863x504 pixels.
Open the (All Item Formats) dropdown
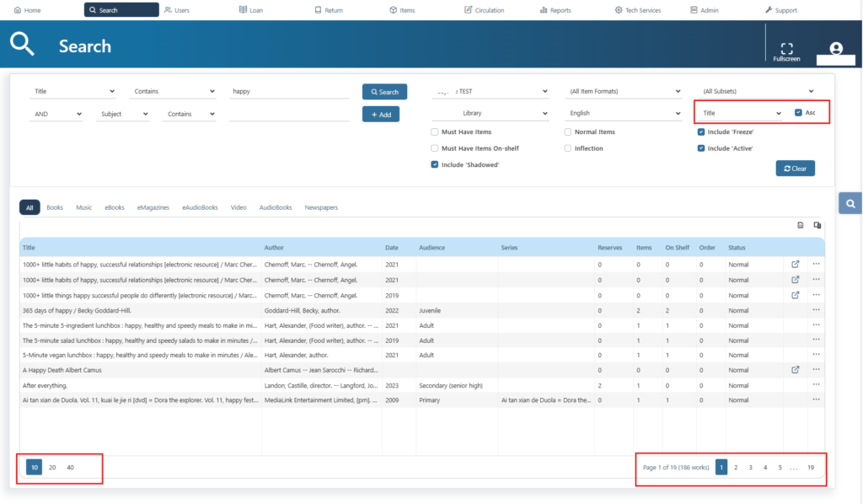tap(624, 91)
